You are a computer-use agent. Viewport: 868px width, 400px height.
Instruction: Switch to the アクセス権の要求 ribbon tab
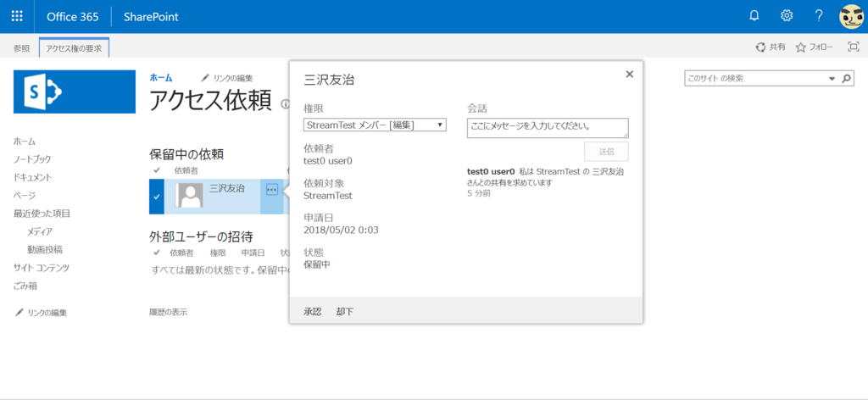[x=74, y=48]
